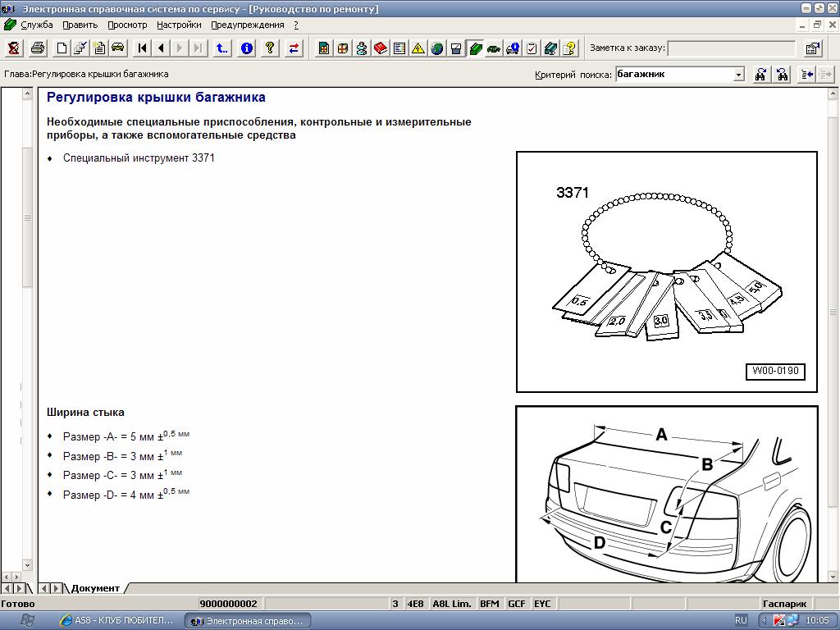Click the red book icon
The height and width of the screenshot is (630, 840).
tap(381, 48)
